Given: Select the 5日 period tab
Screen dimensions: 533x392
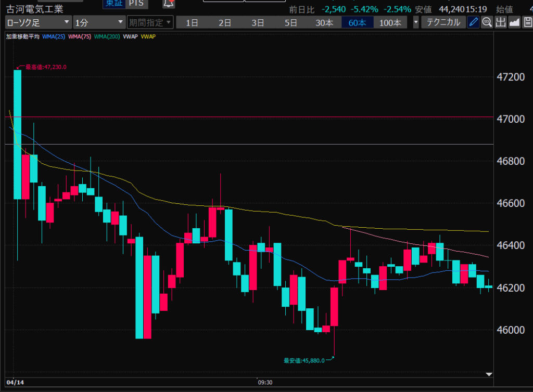Looking at the screenshot, I should pyautogui.click(x=291, y=22).
